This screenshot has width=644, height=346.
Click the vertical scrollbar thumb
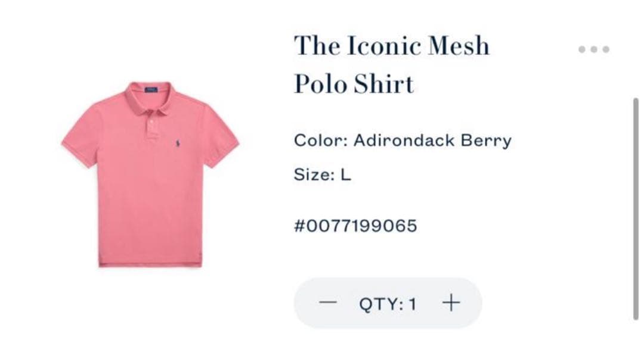pos(636,209)
